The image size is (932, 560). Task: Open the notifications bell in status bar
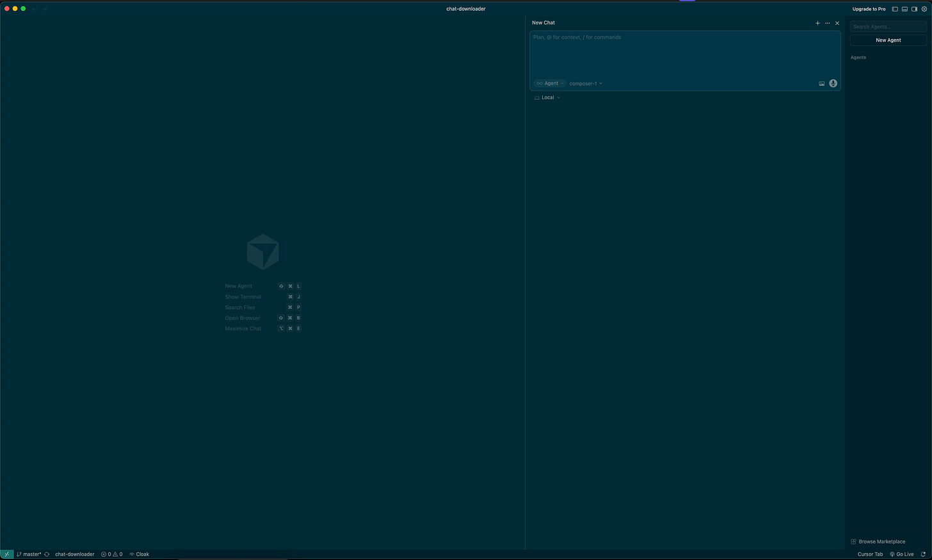click(923, 554)
